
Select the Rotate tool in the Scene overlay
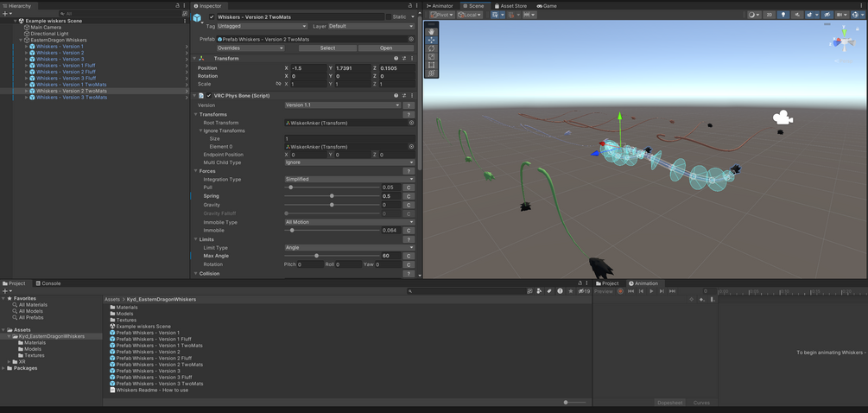[431, 48]
